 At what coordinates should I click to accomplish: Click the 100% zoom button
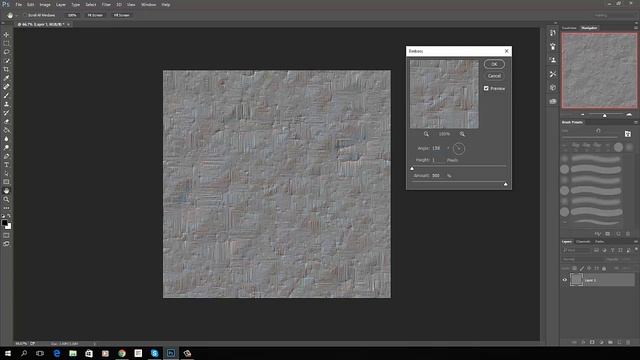click(x=72, y=15)
